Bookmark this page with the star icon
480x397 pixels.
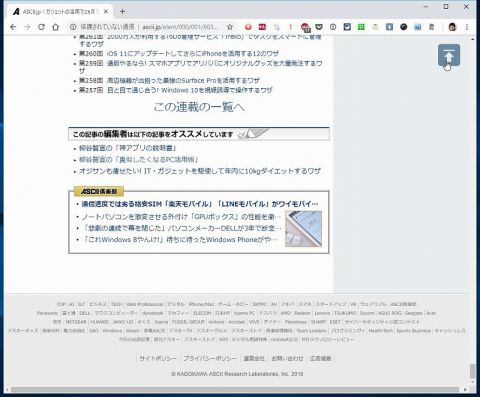click(230, 27)
